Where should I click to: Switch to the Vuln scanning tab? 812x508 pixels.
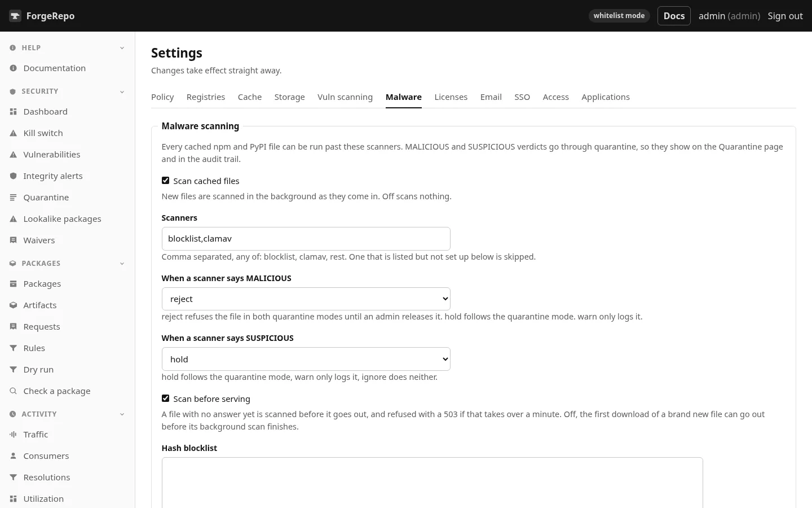(x=345, y=97)
